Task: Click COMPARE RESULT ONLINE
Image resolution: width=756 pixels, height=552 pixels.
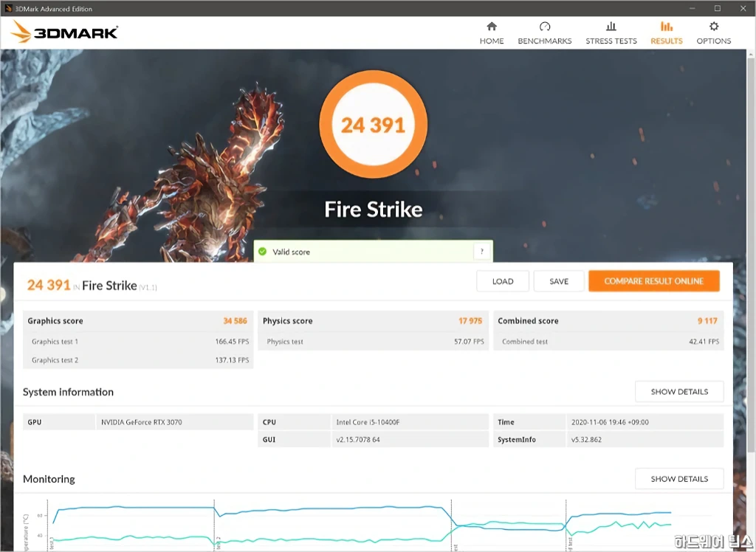Action: (x=654, y=281)
